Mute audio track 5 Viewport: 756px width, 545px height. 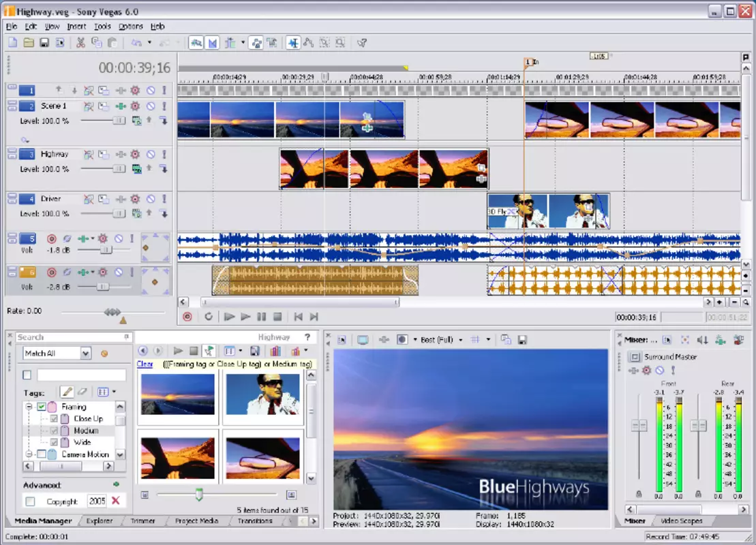[119, 238]
